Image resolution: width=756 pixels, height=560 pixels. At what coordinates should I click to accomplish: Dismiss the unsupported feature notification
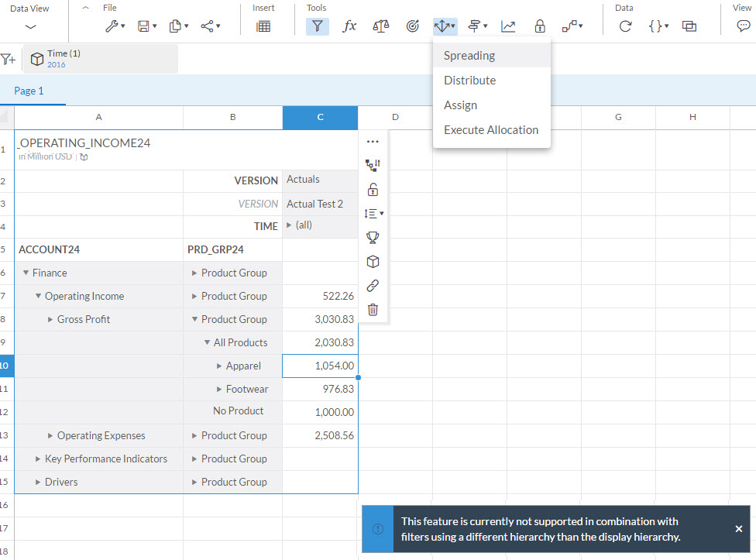coord(739,529)
